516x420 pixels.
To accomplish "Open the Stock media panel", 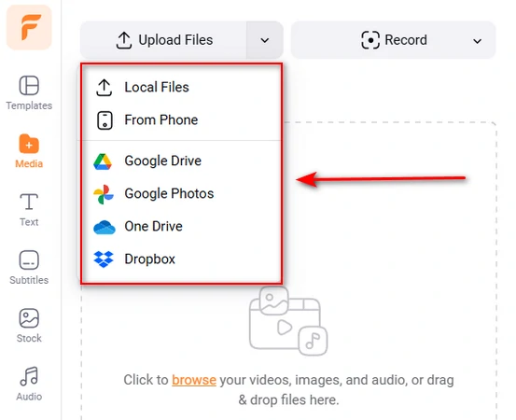I will (29, 326).
